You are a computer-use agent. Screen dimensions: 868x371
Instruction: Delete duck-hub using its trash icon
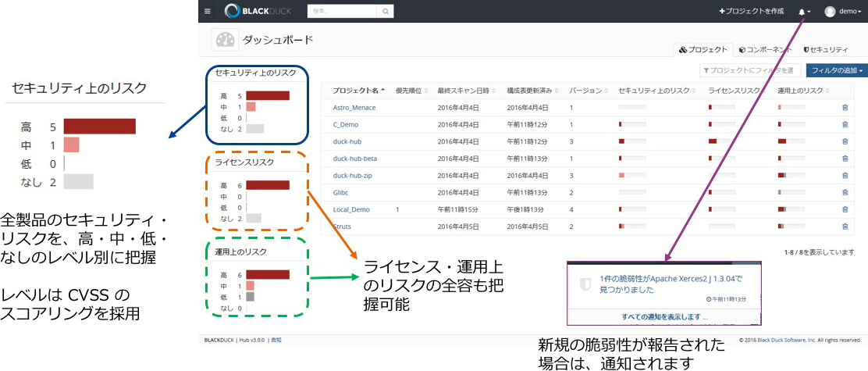pyautogui.click(x=845, y=141)
